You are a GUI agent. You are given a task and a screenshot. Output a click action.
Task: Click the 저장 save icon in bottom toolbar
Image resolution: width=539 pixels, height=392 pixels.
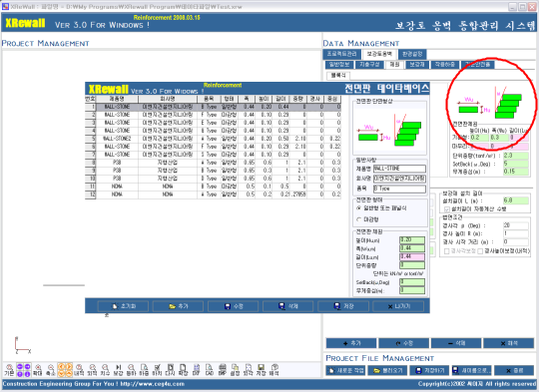pyautogui.click(x=261, y=370)
